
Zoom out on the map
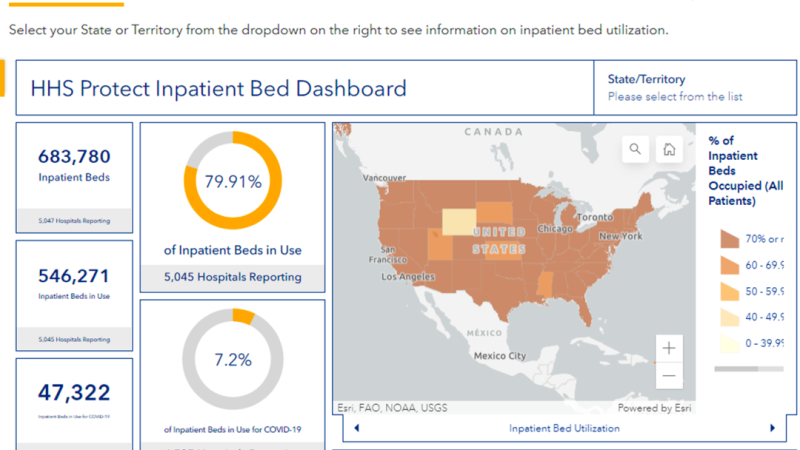tap(669, 376)
